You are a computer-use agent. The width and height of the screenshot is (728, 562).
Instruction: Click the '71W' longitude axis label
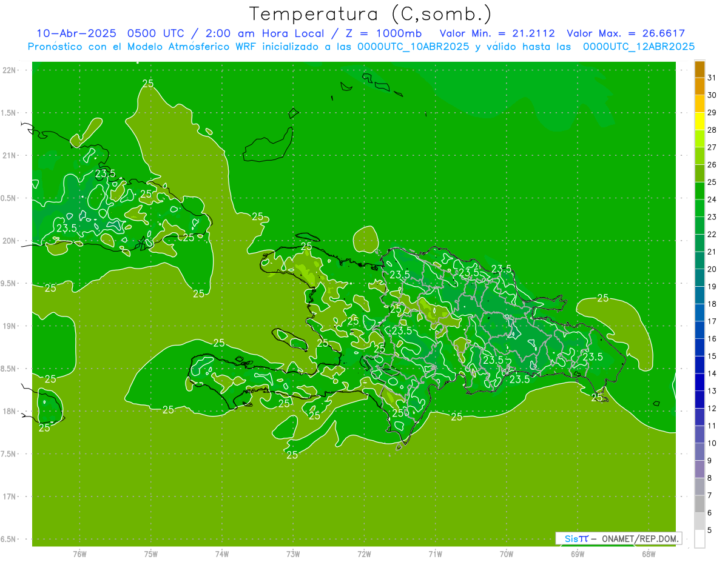point(435,554)
